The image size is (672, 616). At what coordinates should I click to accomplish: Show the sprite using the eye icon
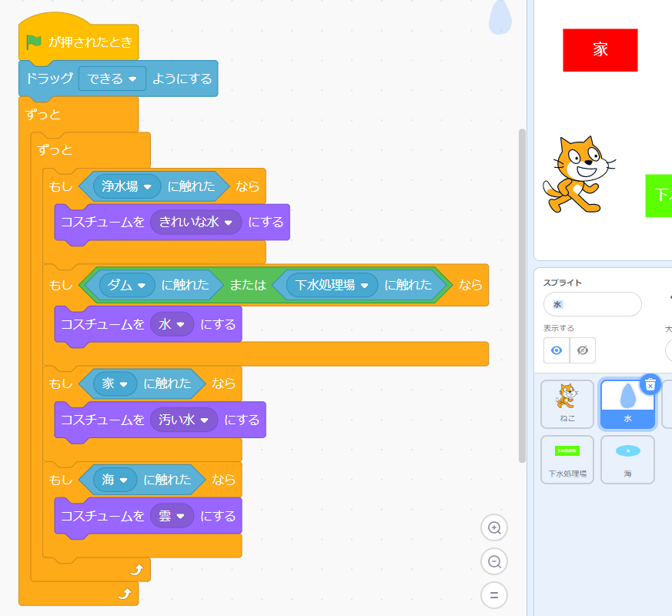click(557, 350)
